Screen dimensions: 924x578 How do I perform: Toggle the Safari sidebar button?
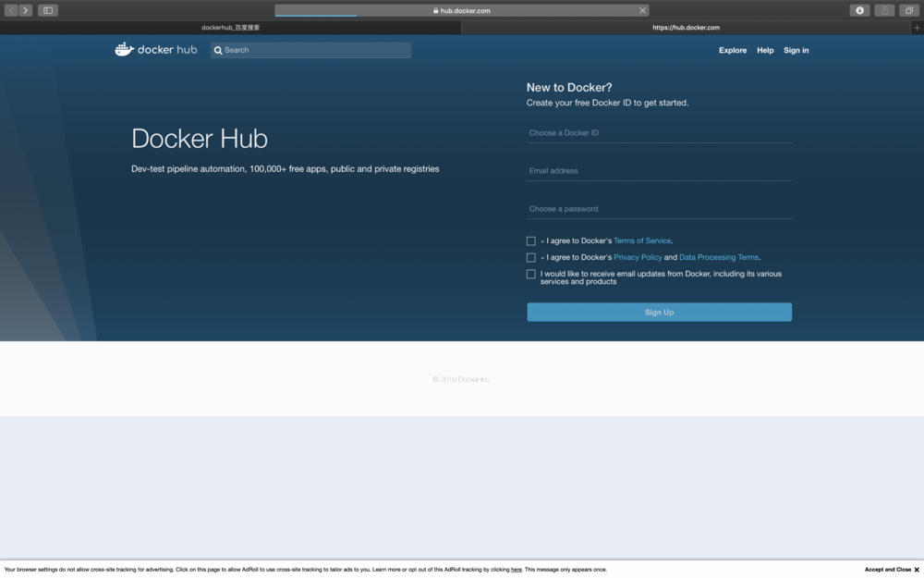pos(48,10)
